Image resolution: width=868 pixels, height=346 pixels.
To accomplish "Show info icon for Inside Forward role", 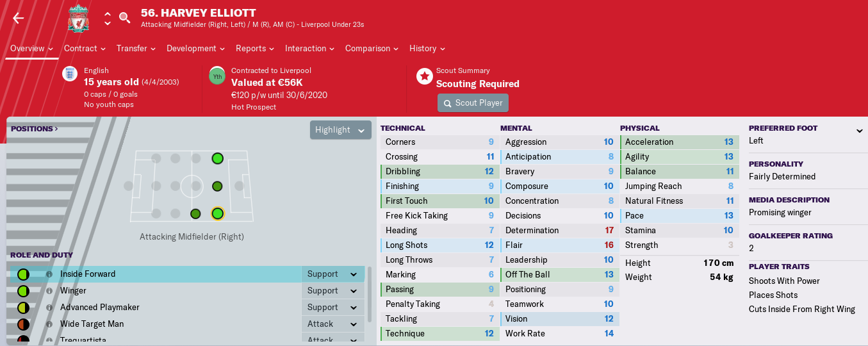I will pos(49,274).
